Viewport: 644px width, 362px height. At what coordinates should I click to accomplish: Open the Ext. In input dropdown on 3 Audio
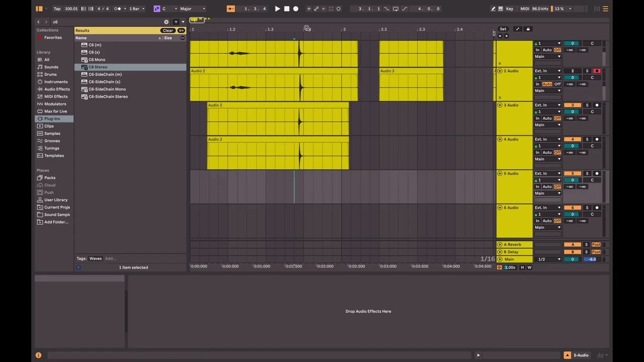[x=547, y=105]
